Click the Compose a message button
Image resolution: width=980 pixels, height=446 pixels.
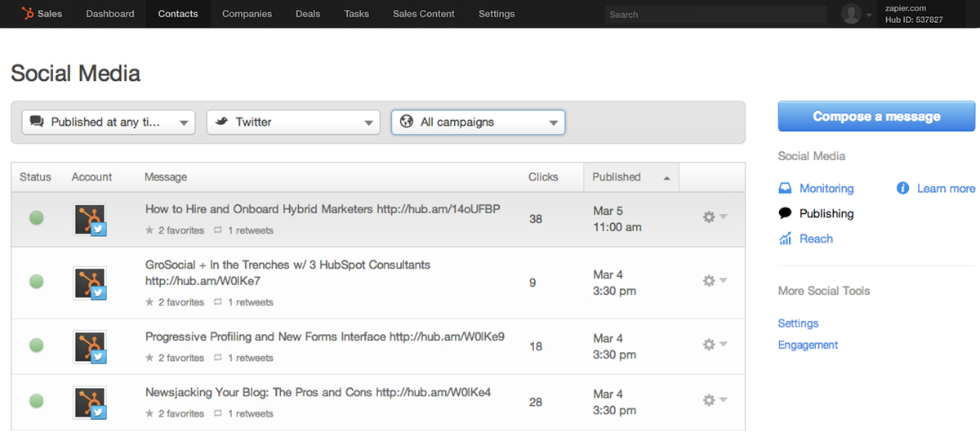[x=876, y=117]
